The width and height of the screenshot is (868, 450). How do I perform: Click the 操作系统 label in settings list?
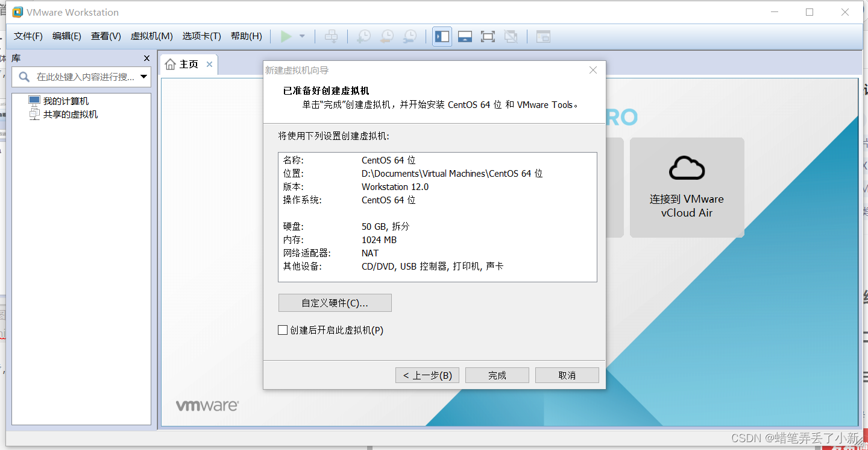303,200
